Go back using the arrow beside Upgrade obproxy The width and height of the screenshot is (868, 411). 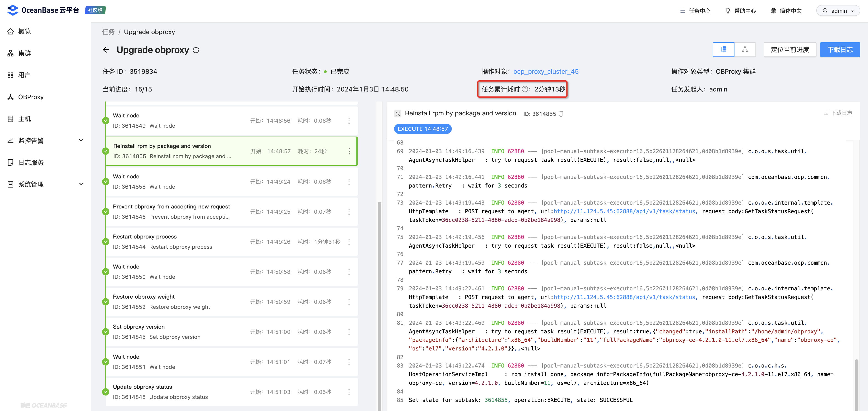[x=105, y=49]
